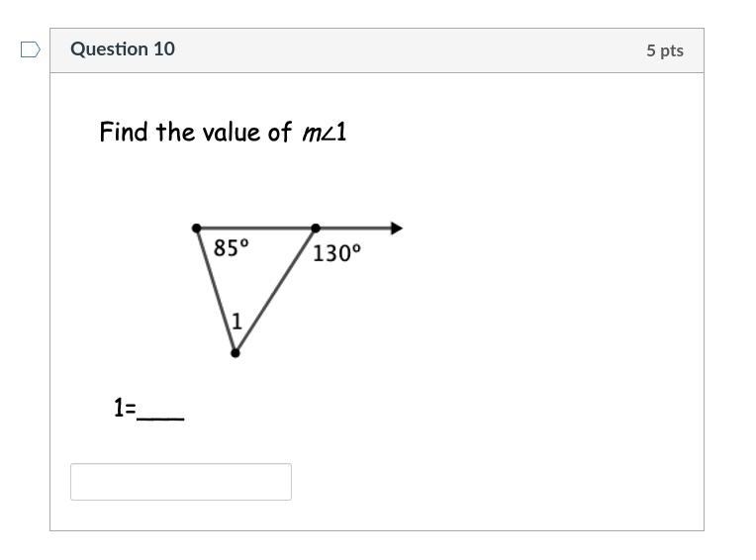Click the angle 1 label inside triangle
The image size is (756, 560).
point(236,322)
